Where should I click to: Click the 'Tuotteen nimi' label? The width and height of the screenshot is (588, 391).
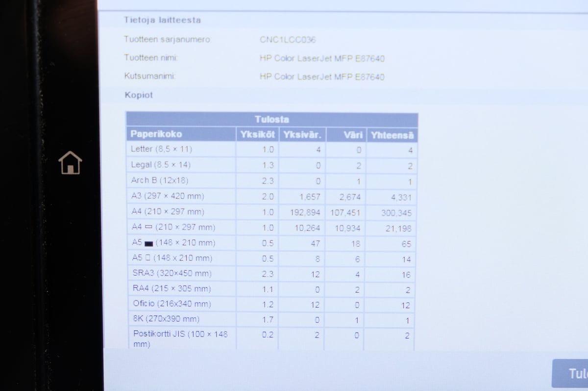[151, 57]
